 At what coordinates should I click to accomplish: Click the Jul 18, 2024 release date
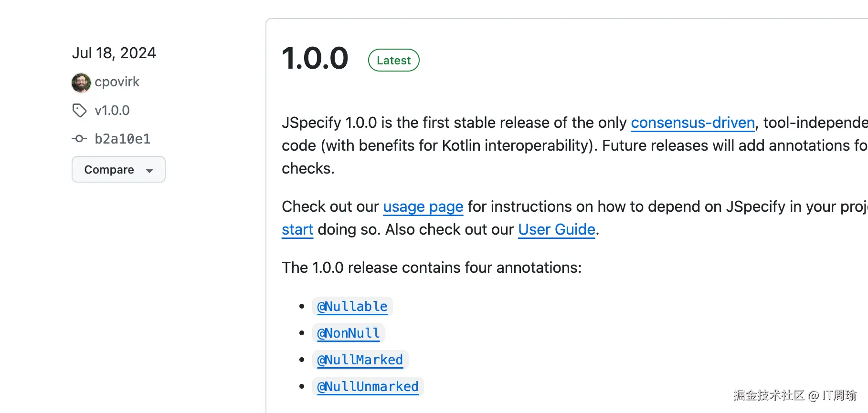114,53
